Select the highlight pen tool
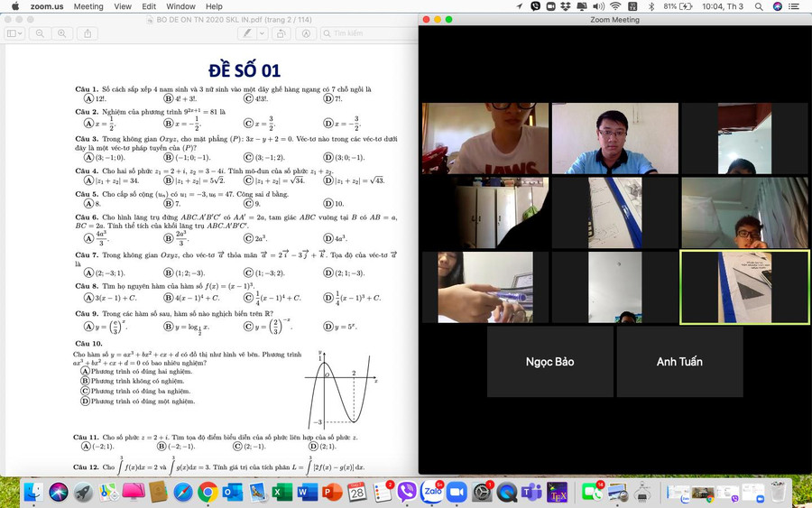The height and width of the screenshot is (508, 812). point(247,33)
